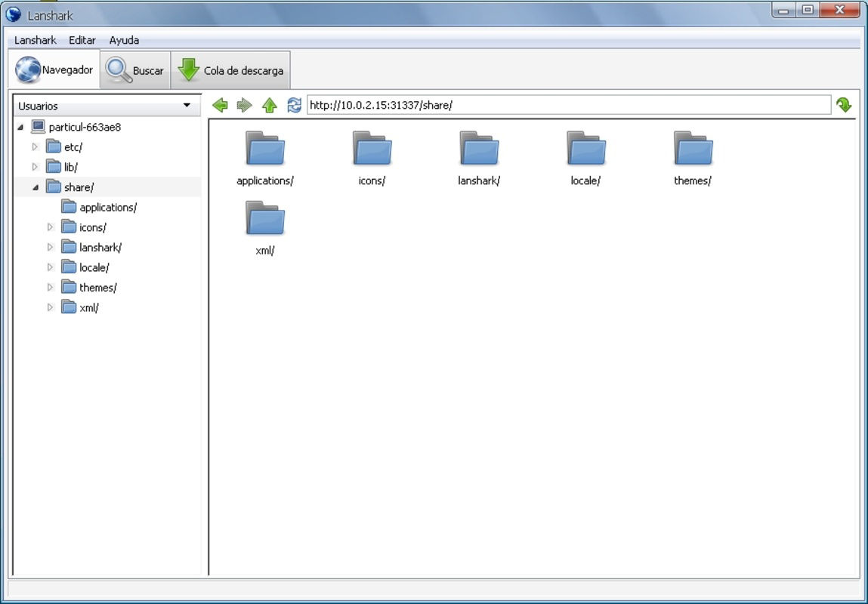
Task: Expand the lanshark/ tree node
Action: point(50,247)
